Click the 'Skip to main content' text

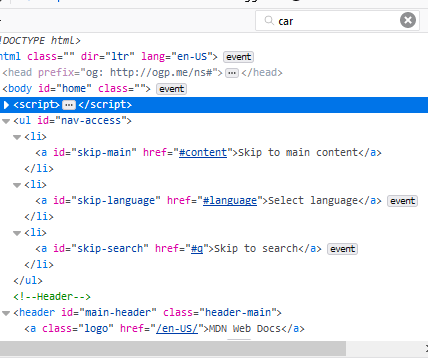click(298, 153)
